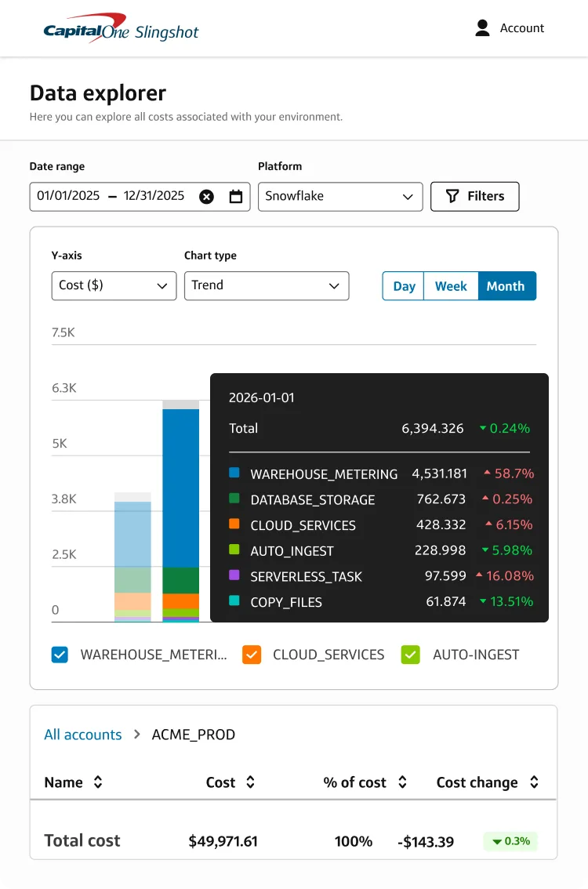Click the Data explorer page heading
The width and height of the screenshot is (588, 889).
(x=97, y=93)
